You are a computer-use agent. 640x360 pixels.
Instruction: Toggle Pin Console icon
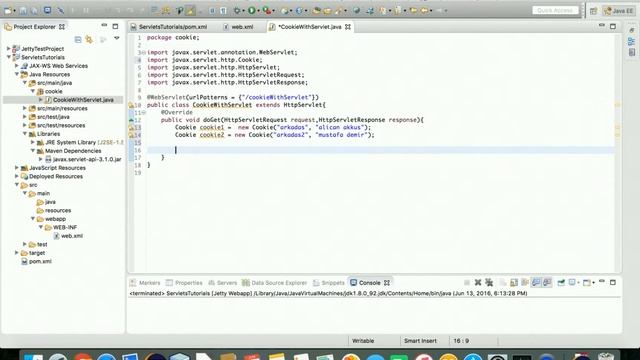click(x=561, y=282)
